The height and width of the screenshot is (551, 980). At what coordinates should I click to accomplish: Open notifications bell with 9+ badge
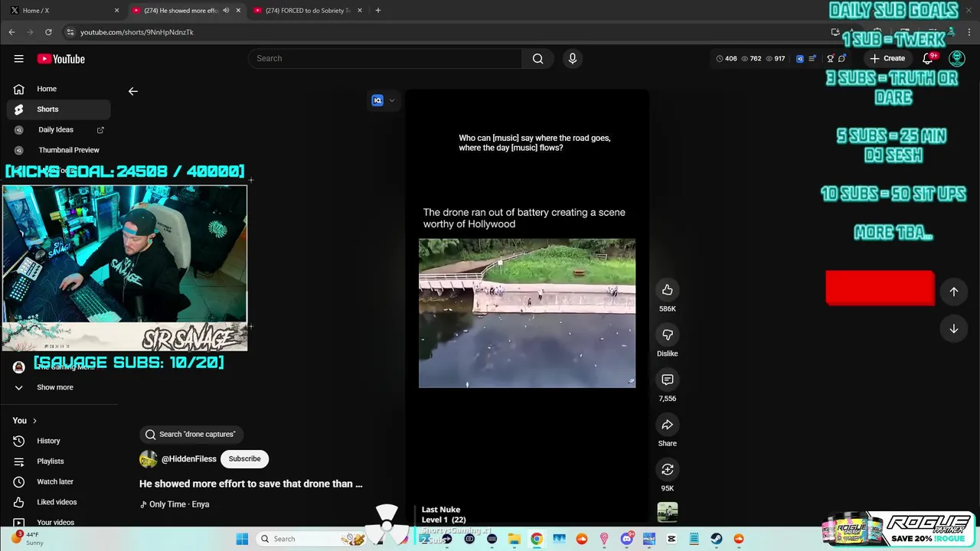[928, 58]
